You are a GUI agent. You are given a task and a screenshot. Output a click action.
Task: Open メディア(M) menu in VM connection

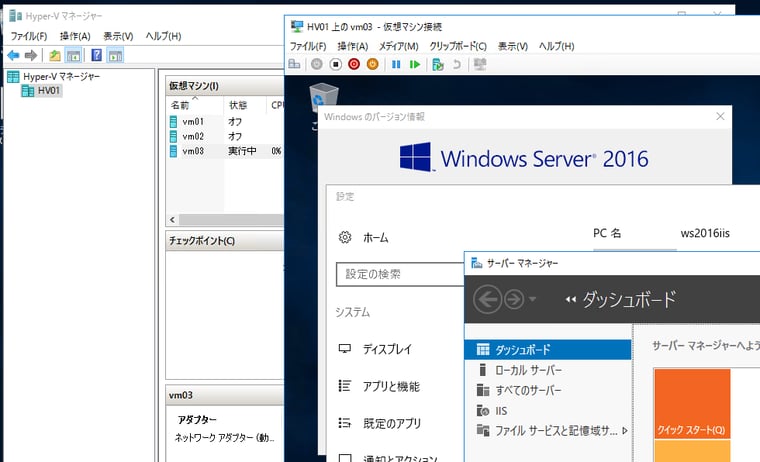pos(398,46)
